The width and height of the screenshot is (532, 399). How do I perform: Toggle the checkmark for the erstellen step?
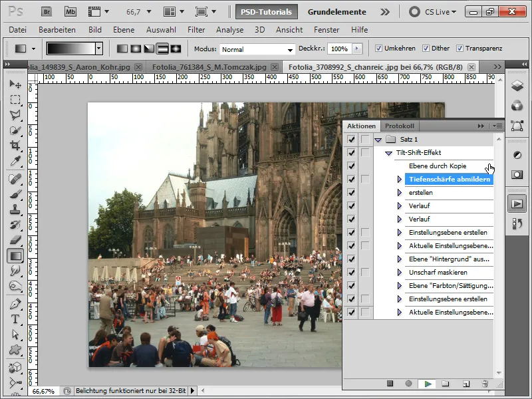click(x=352, y=192)
